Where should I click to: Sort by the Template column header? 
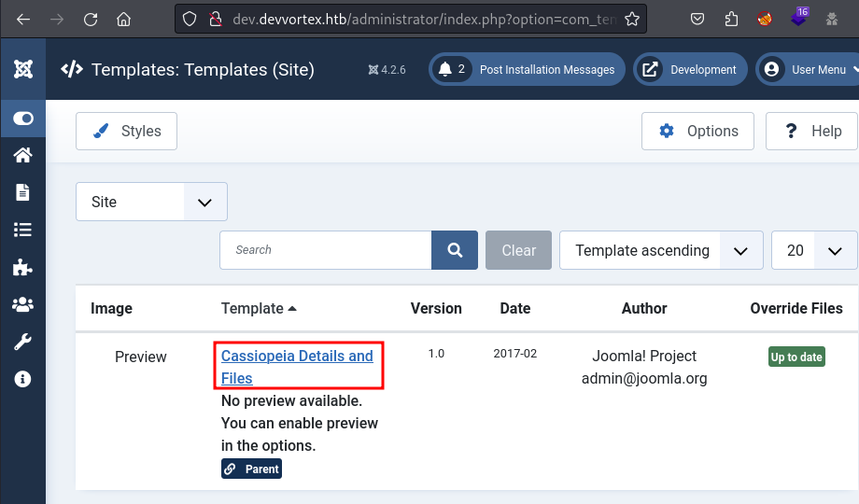click(x=259, y=308)
